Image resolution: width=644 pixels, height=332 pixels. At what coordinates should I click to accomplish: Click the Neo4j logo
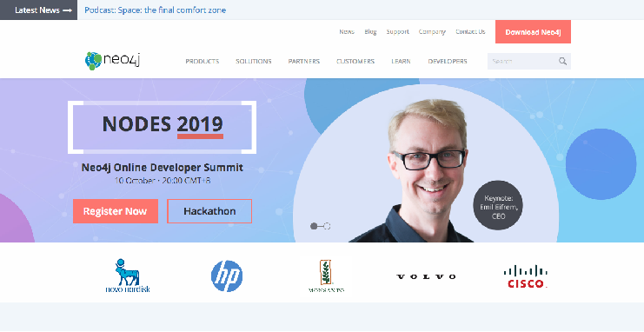[x=112, y=61]
